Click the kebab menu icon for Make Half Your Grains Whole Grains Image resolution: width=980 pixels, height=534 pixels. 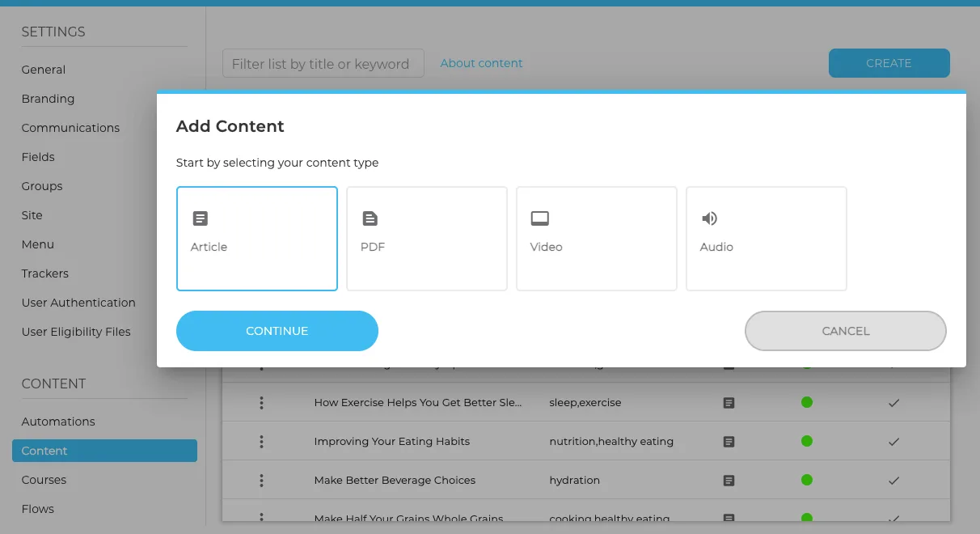tap(261, 518)
